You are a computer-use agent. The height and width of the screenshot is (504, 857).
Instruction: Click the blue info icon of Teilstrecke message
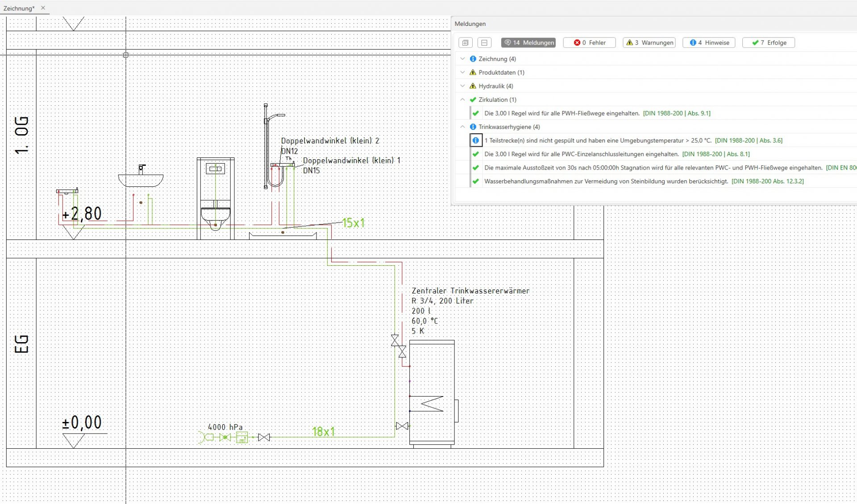tap(475, 140)
